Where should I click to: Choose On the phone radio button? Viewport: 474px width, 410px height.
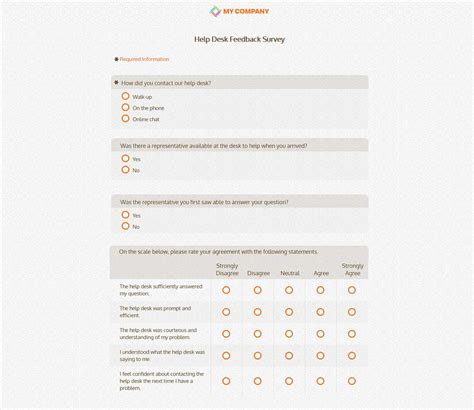click(125, 107)
